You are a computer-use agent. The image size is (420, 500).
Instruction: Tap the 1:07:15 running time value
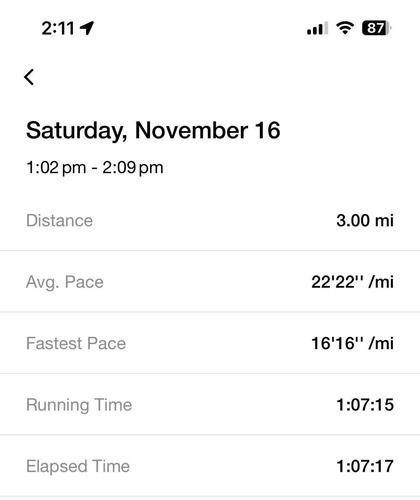[365, 405]
